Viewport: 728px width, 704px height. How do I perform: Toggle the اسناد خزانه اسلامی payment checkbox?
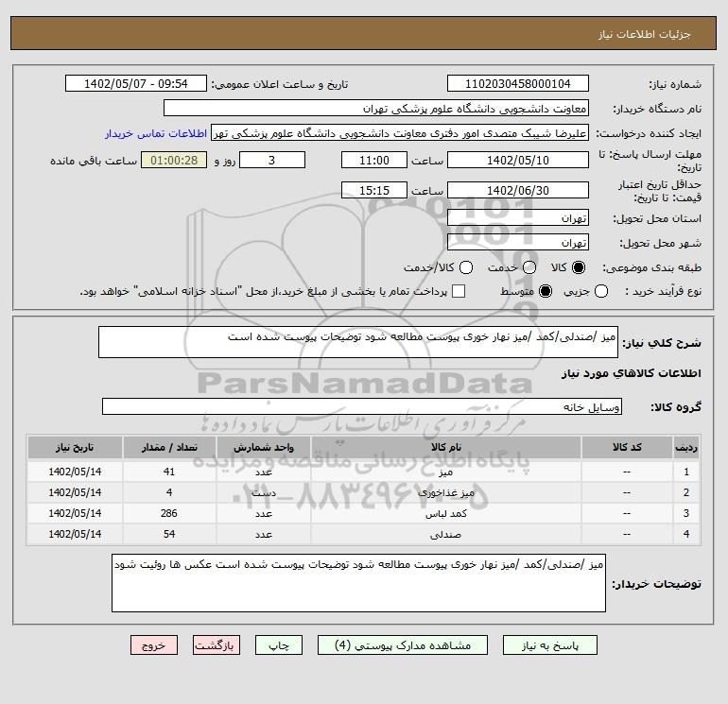click(x=459, y=291)
